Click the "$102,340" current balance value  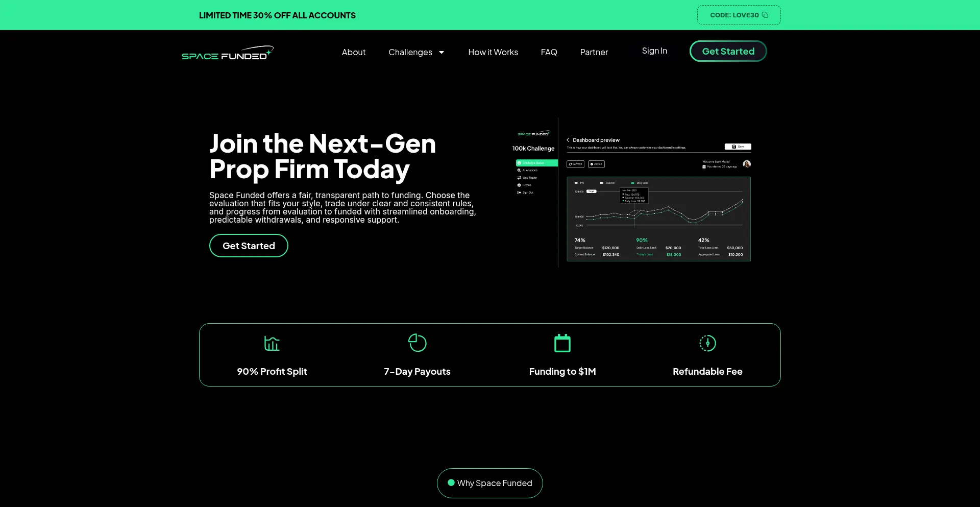pyautogui.click(x=611, y=254)
